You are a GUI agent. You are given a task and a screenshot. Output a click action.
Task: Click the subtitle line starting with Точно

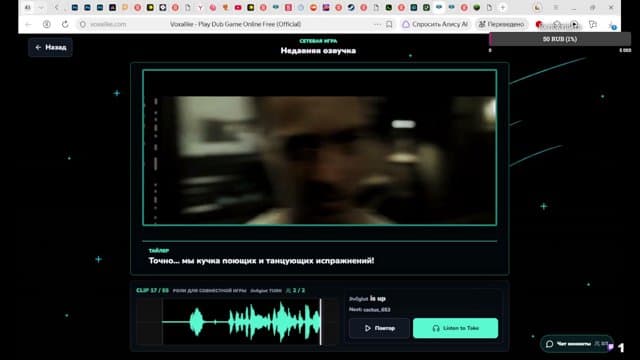tap(261, 261)
